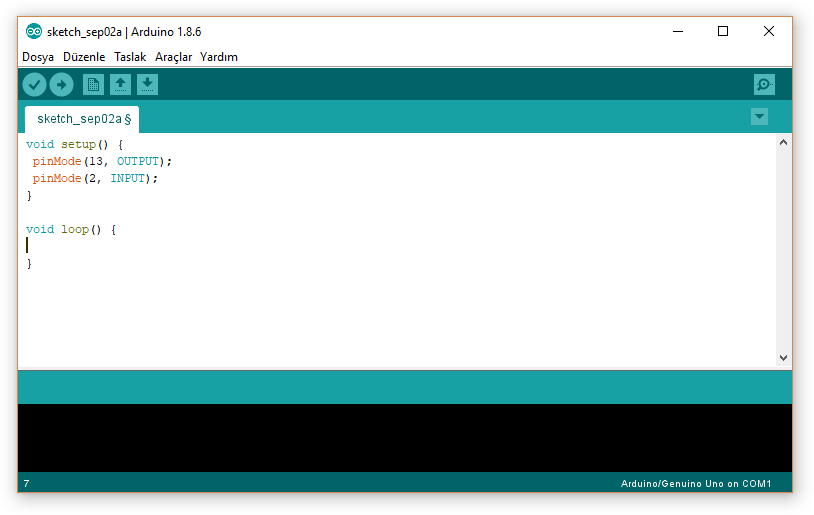The width and height of the screenshot is (814, 515).
Task: Expand the tab options dropdown arrow
Action: [x=759, y=117]
